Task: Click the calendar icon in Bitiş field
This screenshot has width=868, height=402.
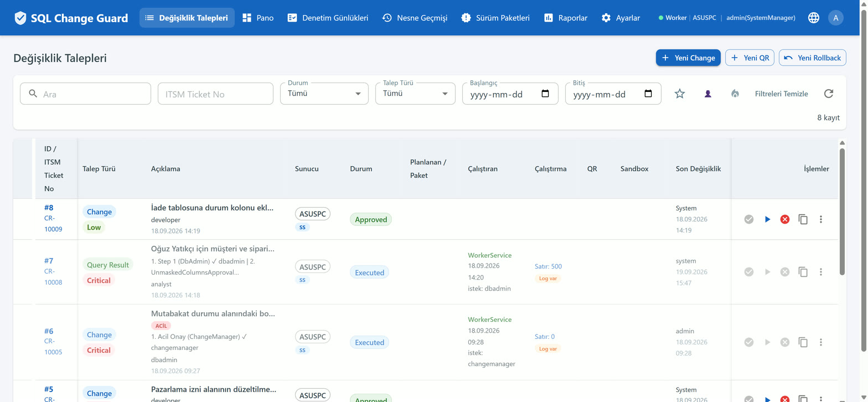Action: (648, 94)
